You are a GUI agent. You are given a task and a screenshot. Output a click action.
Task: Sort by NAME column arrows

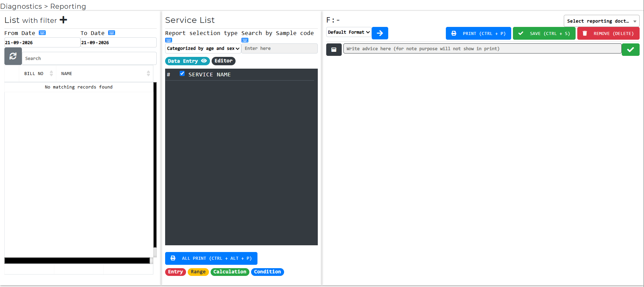pyautogui.click(x=148, y=73)
